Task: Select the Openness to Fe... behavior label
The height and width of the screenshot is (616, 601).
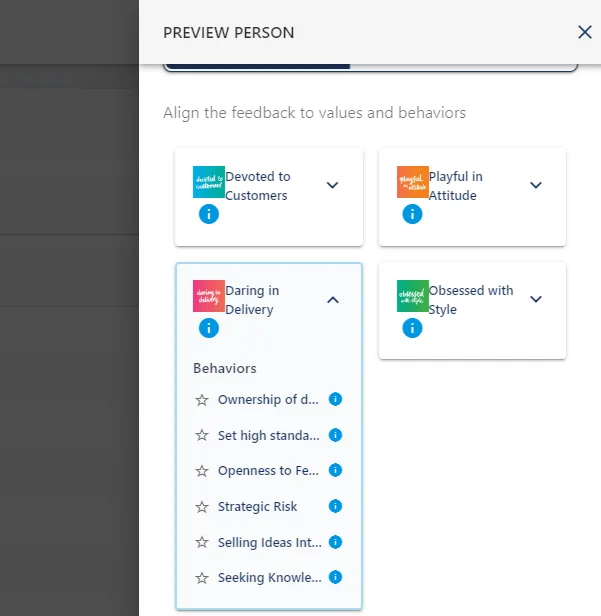Action: click(268, 471)
